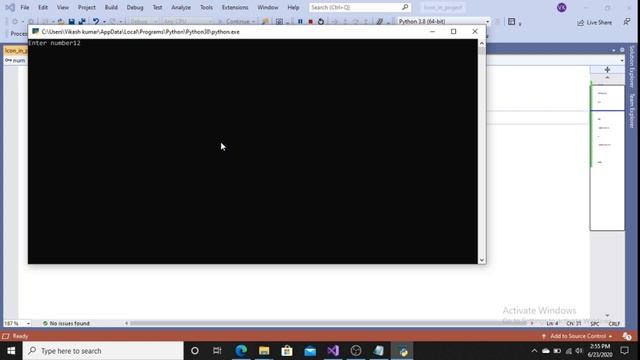Click the Cortana circle icon on the taskbar
The image size is (640, 360).
[x=195, y=351]
